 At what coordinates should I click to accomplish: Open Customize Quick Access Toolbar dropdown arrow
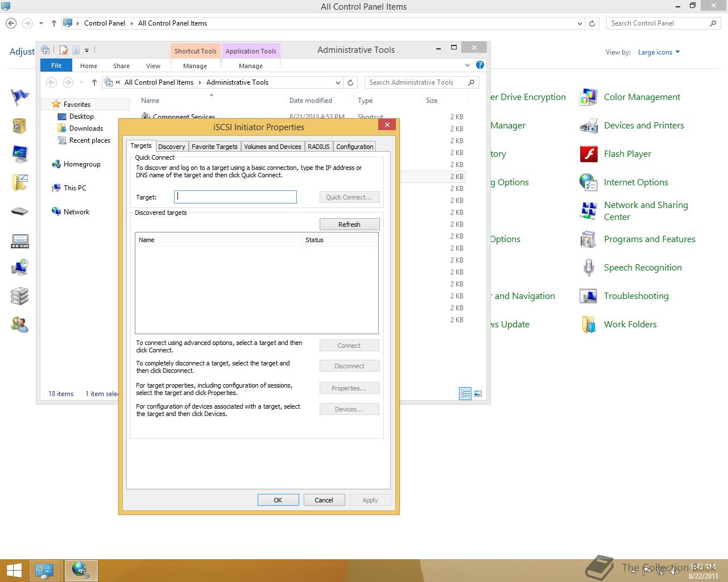coord(86,50)
